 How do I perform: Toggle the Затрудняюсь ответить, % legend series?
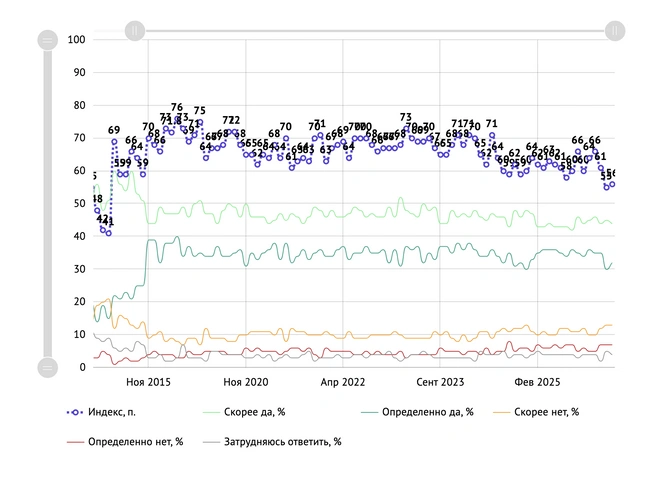pos(272,442)
